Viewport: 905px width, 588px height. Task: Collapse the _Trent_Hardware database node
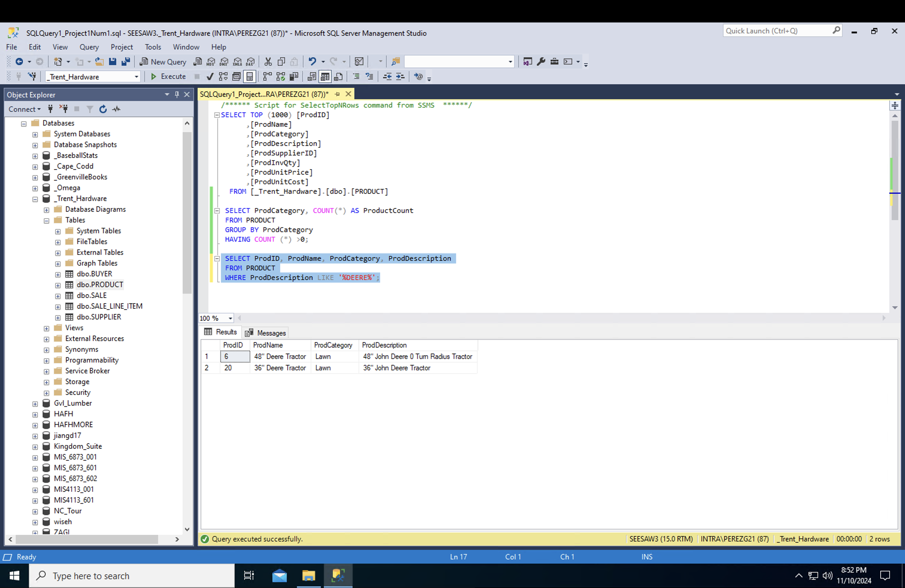tap(35, 199)
